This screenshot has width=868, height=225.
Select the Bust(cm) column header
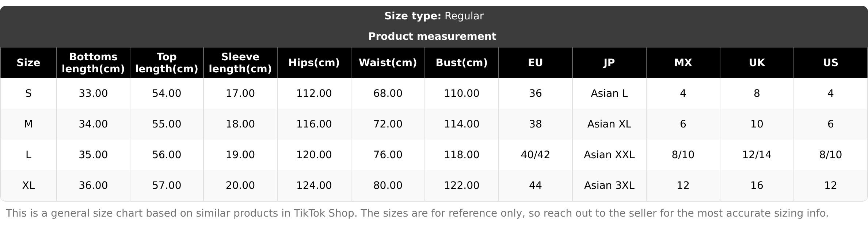tap(462, 63)
